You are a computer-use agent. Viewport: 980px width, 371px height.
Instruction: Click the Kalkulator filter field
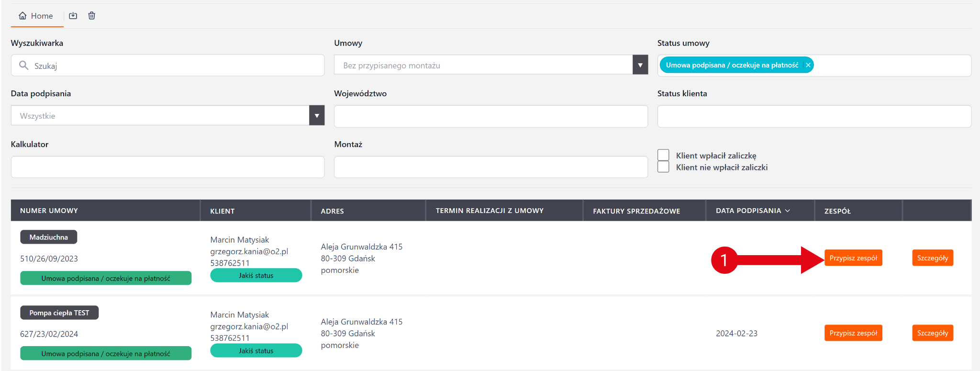(x=167, y=167)
